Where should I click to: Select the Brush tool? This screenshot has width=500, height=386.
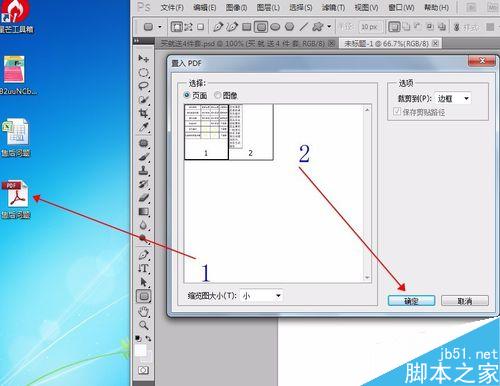pyautogui.click(x=143, y=157)
